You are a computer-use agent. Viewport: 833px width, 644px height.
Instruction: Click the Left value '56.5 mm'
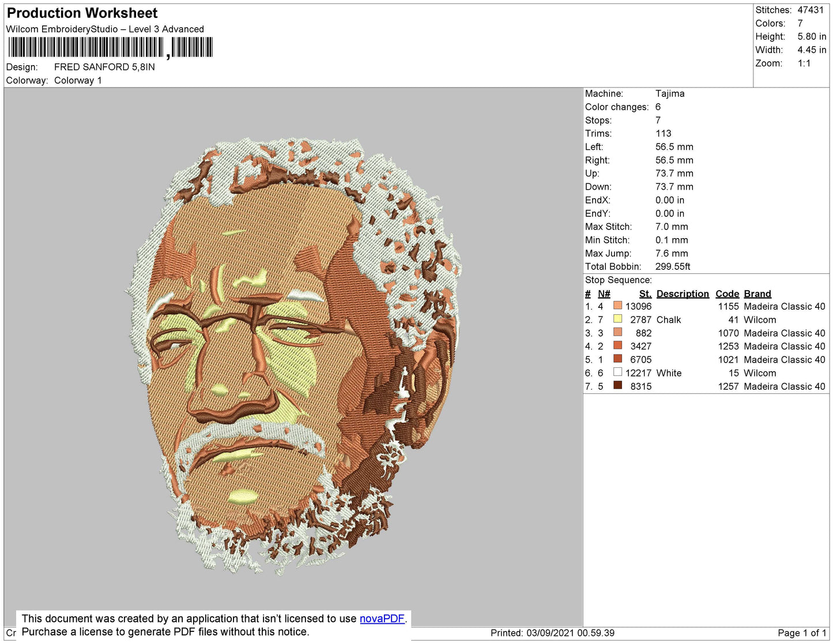[x=674, y=146]
